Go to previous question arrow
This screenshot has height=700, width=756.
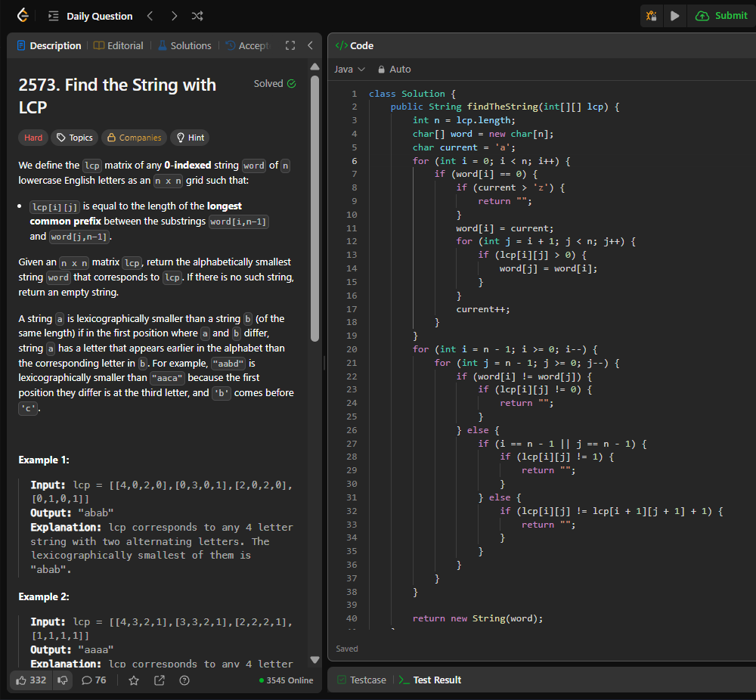(150, 16)
